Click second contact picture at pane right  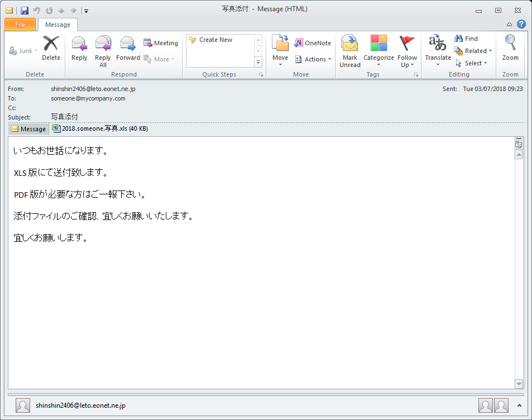[x=501, y=405]
